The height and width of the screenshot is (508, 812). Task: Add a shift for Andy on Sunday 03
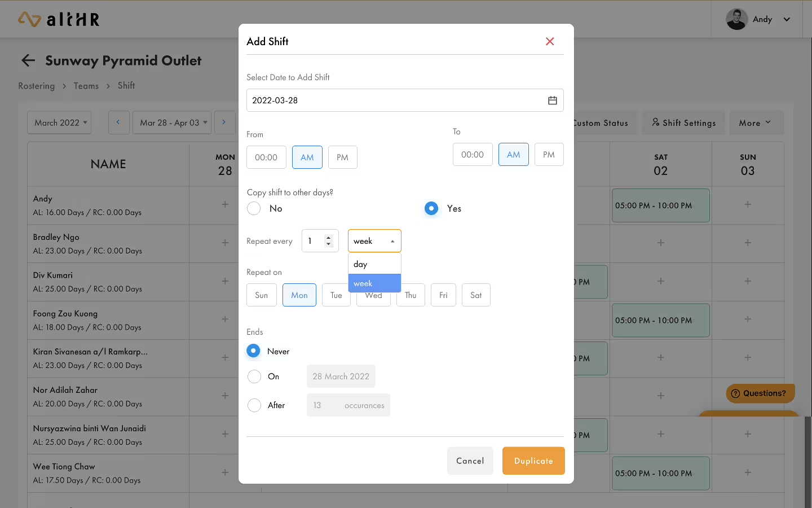[748, 204]
